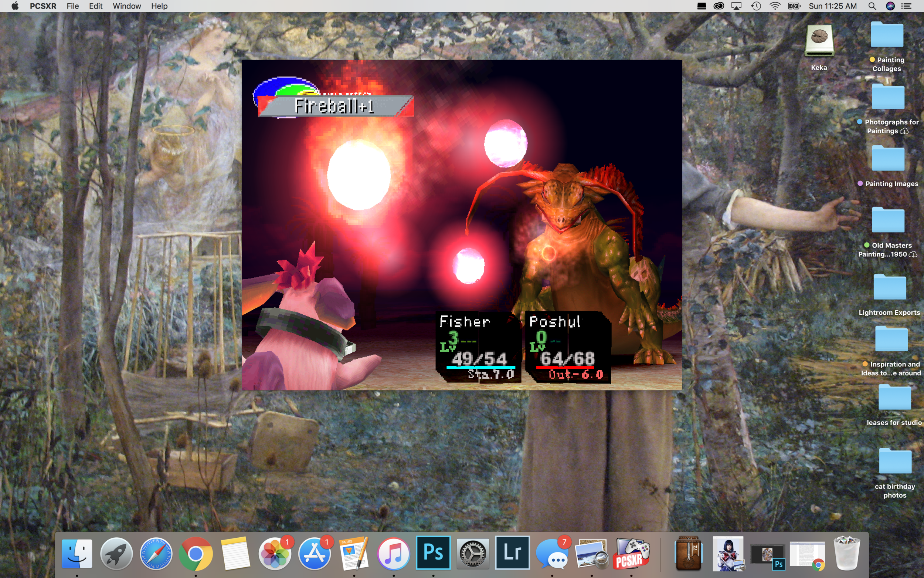
Task: Open the Photos app in Dock
Action: pyautogui.click(x=275, y=554)
